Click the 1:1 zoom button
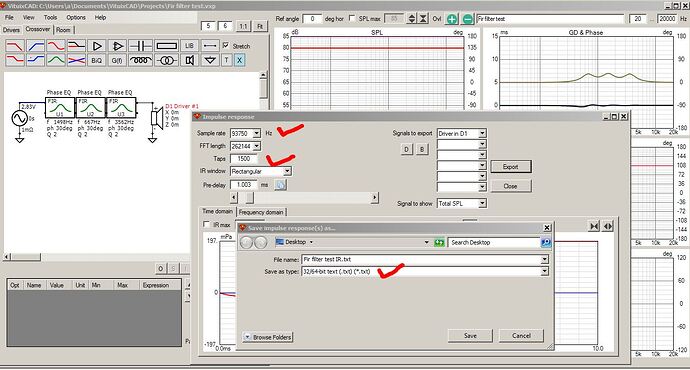This screenshot has width=690, height=370. pos(243,26)
